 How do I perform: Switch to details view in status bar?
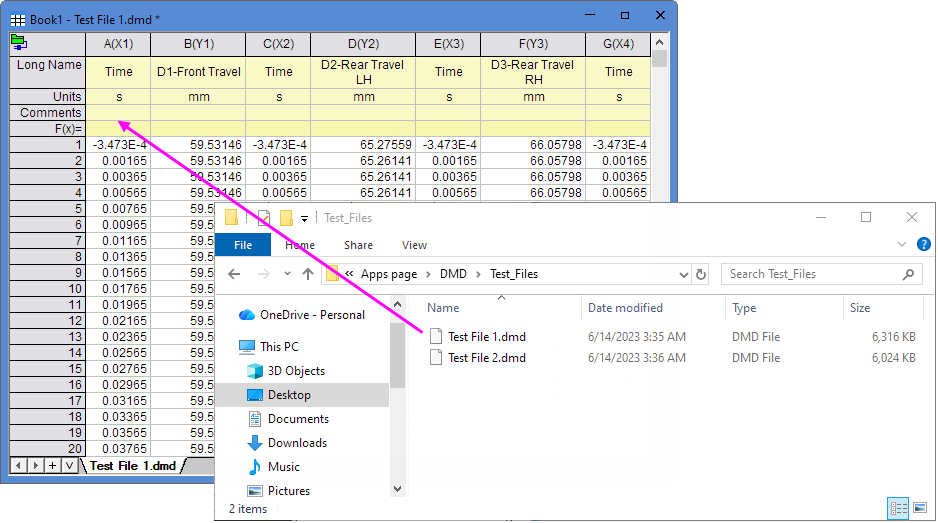click(897, 508)
